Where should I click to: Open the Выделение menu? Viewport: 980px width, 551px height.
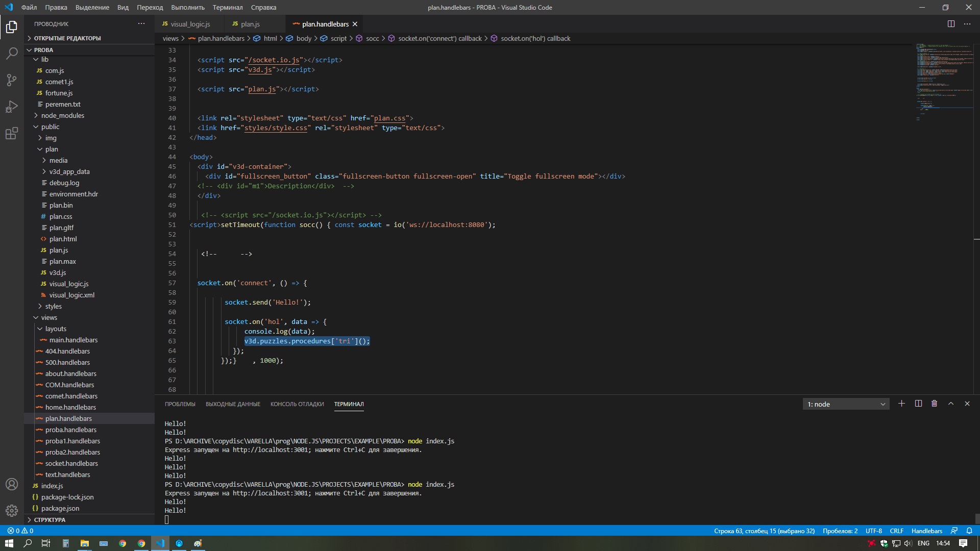(92, 7)
